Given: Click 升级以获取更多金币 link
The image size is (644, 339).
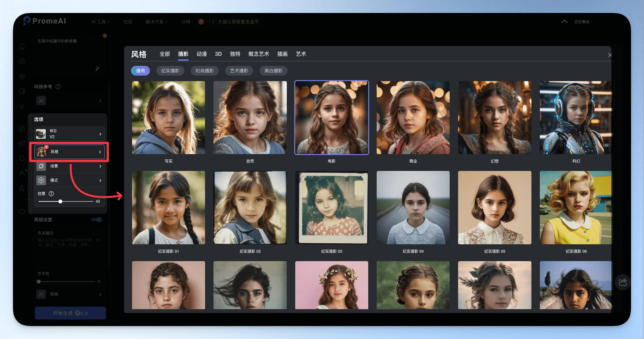Looking at the screenshot, I should point(238,22).
